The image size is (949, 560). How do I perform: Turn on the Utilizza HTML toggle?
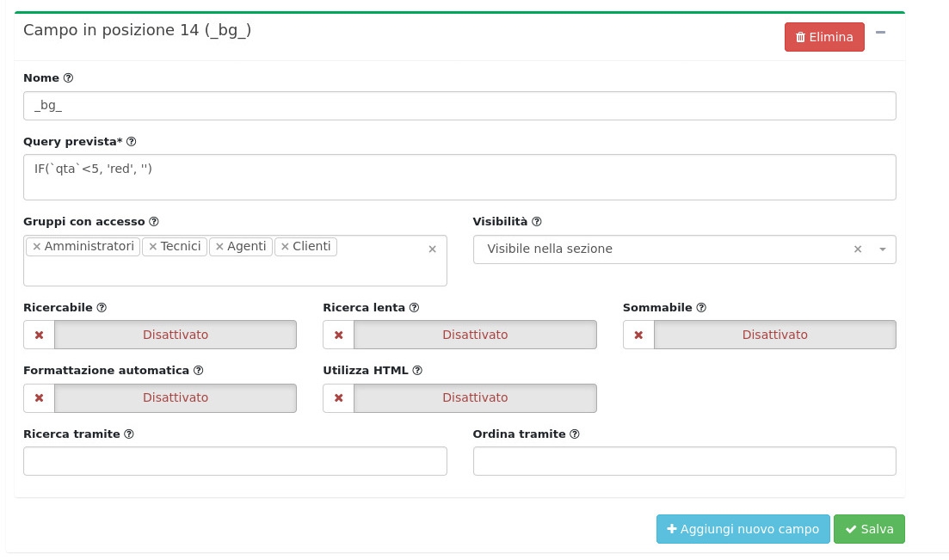[459, 397]
